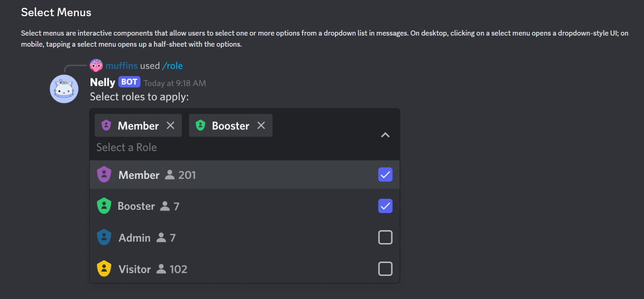Select the Admin row in the dropdown list
Screen dimensions: 644x299
click(231, 237)
